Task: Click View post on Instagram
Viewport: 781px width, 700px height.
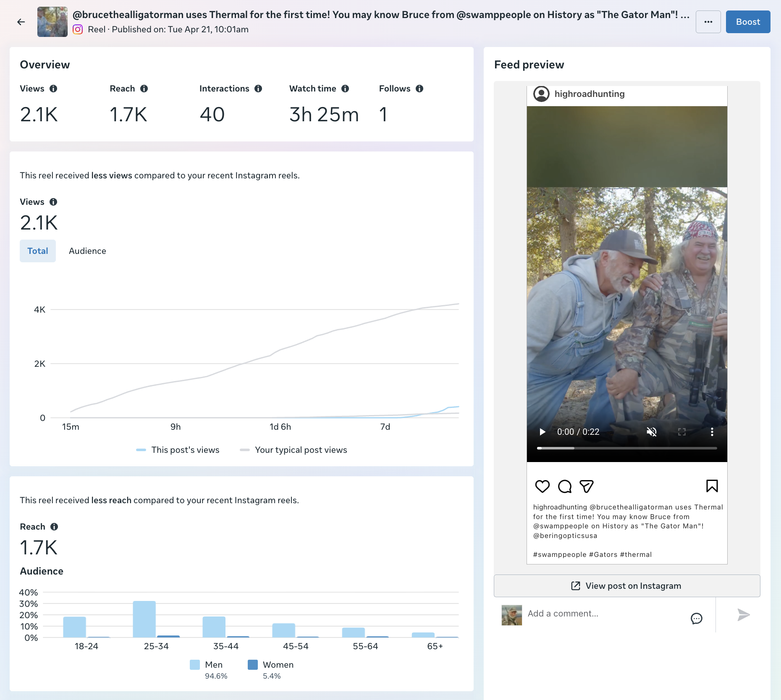Action: click(x=627, y=586)
